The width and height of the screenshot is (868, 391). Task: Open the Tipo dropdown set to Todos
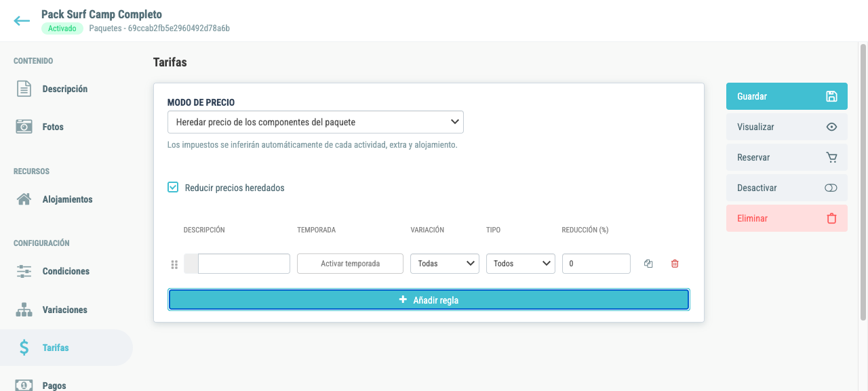[x=521, y=264]
